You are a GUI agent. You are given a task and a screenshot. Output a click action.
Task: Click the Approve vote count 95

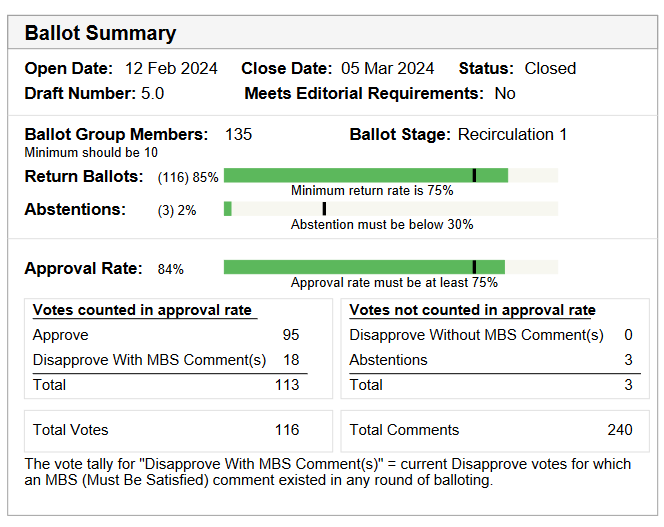pos(290,336)
